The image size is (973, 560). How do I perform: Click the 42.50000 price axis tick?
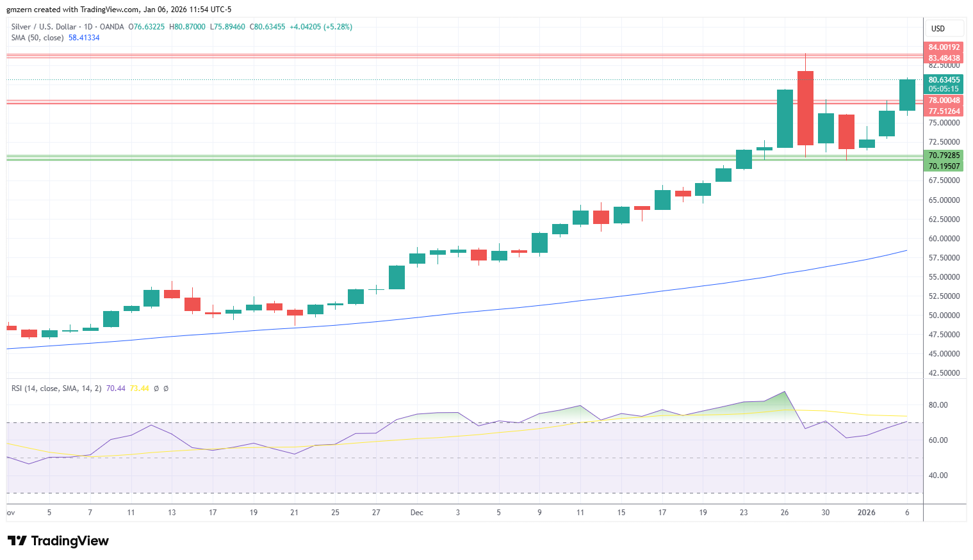pyautogui.click(x=944, y=372)
